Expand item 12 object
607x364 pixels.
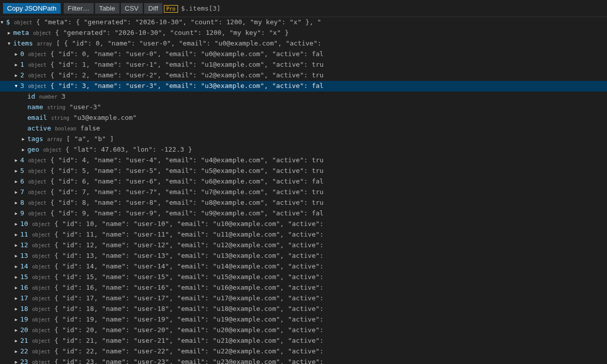coord(16,245)
